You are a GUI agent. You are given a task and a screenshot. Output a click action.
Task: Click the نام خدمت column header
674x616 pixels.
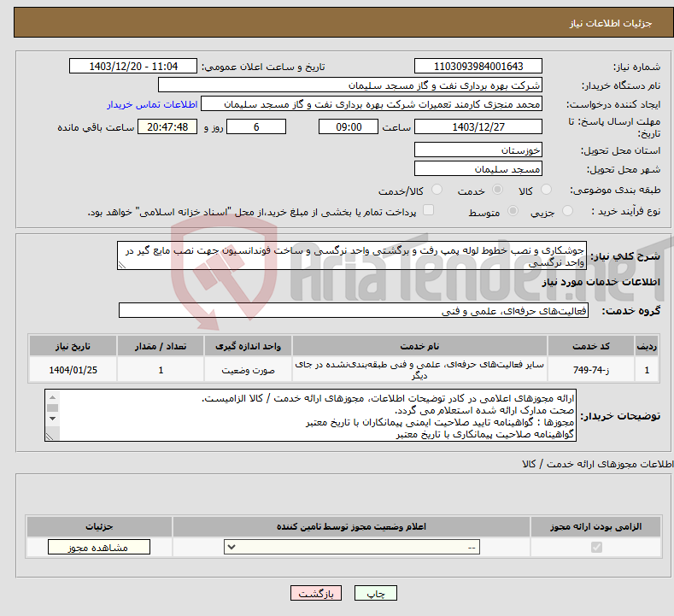(419, 346)
